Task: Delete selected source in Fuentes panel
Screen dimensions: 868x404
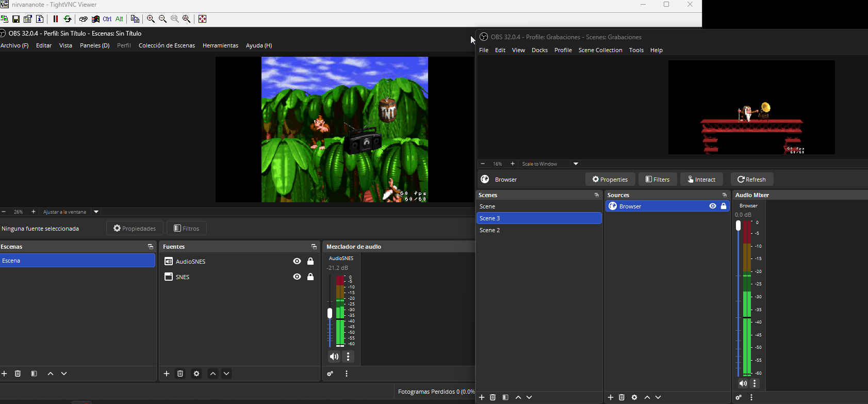Action: coord(180,374)
